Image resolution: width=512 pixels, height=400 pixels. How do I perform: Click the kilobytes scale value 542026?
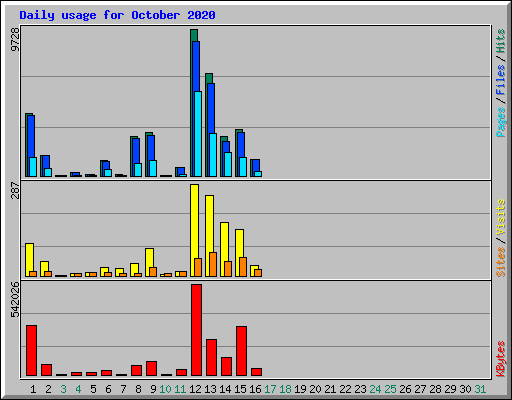(15, 300)
